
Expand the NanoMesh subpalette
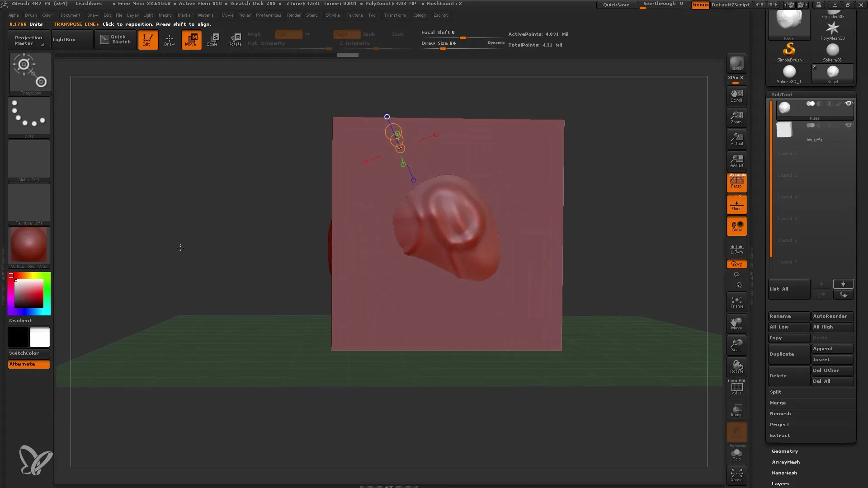coord(784,473)
